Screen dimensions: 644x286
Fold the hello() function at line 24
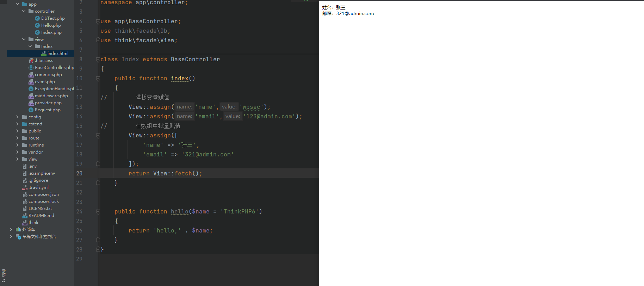point(98,212)
